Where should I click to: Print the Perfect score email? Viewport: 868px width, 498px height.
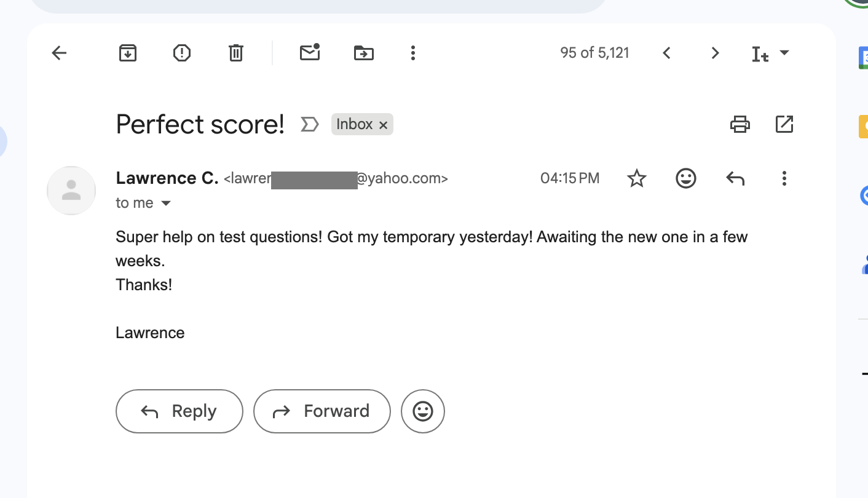click(740, 124)
